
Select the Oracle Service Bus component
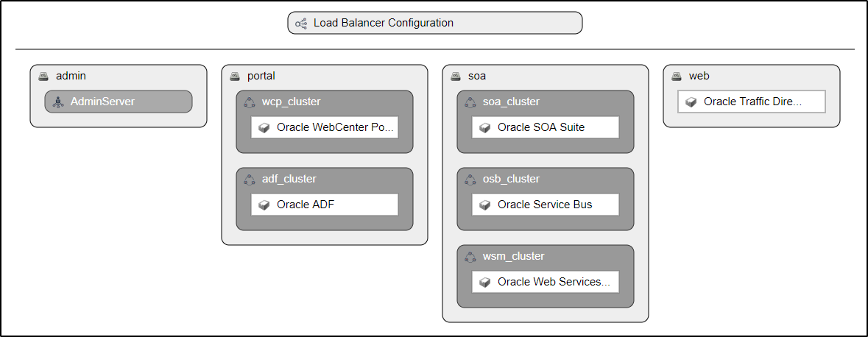click(x=546, y=205)
